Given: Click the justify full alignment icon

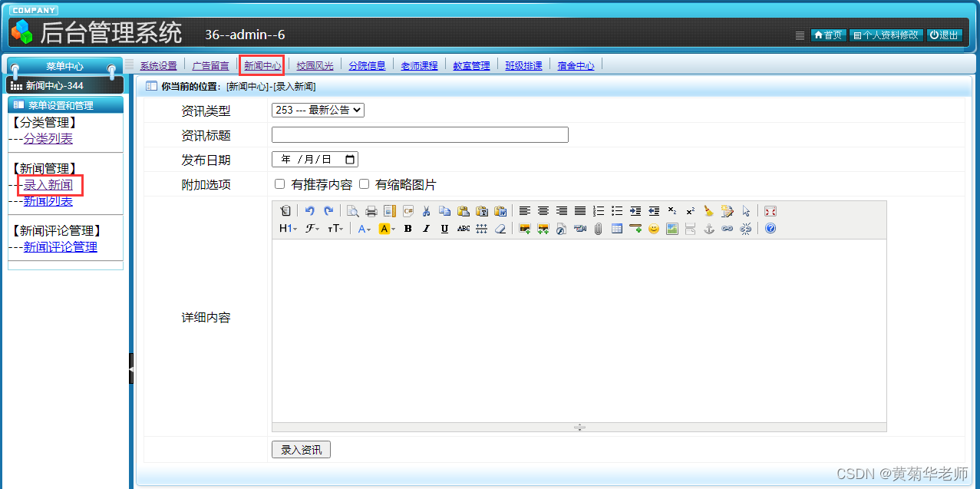Looking at the screenshot, I should click(580, 211).
